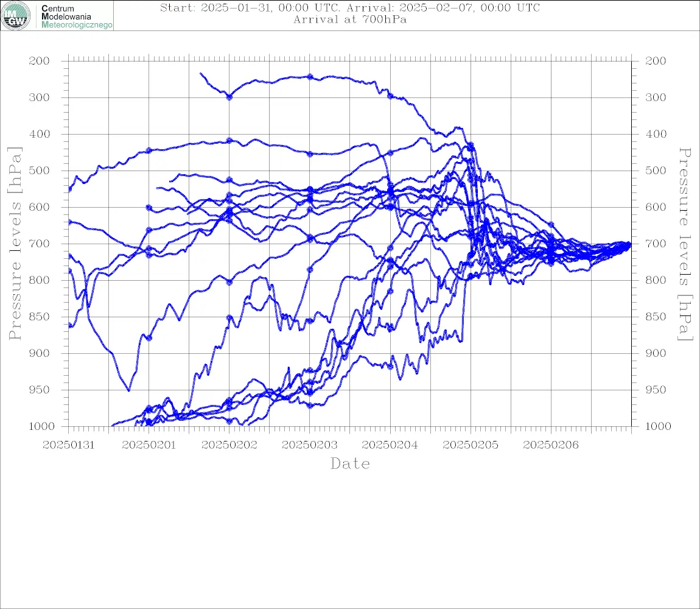Click the right axis 600 label
Screen dimensions: 700x609
click(x=656, y=207)
